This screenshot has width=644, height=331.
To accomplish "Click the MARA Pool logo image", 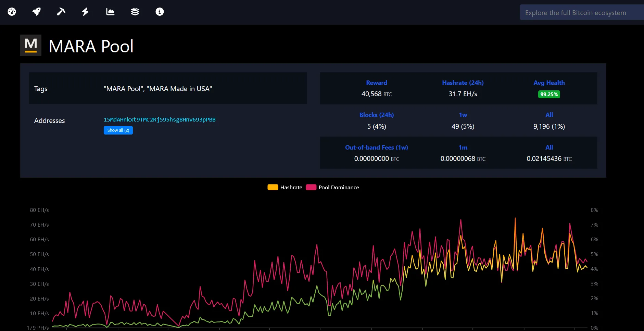I will (x=31, y=45).
